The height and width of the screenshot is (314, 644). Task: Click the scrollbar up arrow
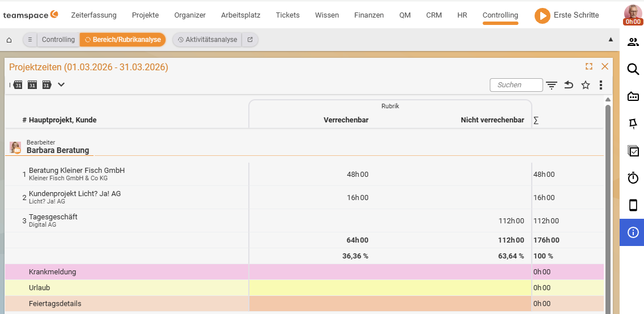608,99
